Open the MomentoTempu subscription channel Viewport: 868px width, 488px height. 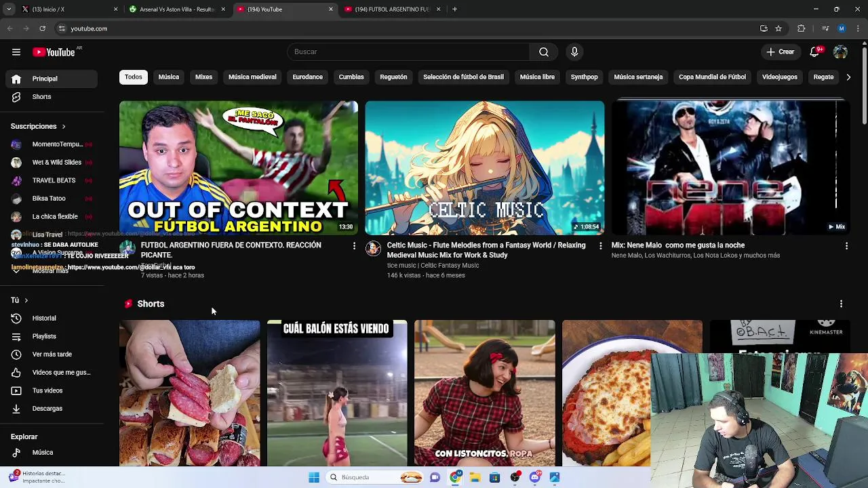coord(52,144)
